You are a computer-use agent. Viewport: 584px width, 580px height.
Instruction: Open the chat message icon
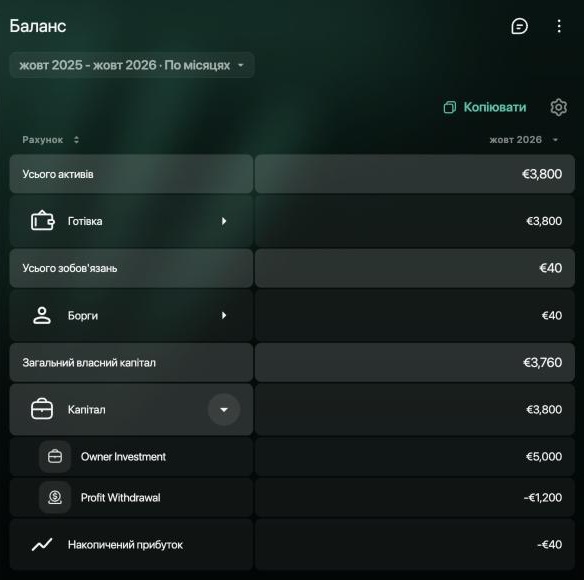click(519, 26)
